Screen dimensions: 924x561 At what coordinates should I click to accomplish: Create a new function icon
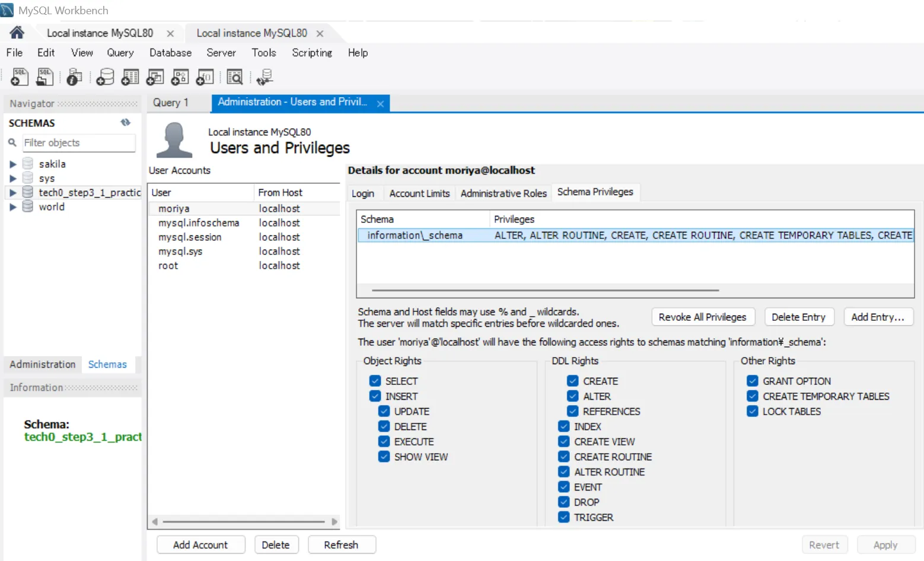pos(205,76)
